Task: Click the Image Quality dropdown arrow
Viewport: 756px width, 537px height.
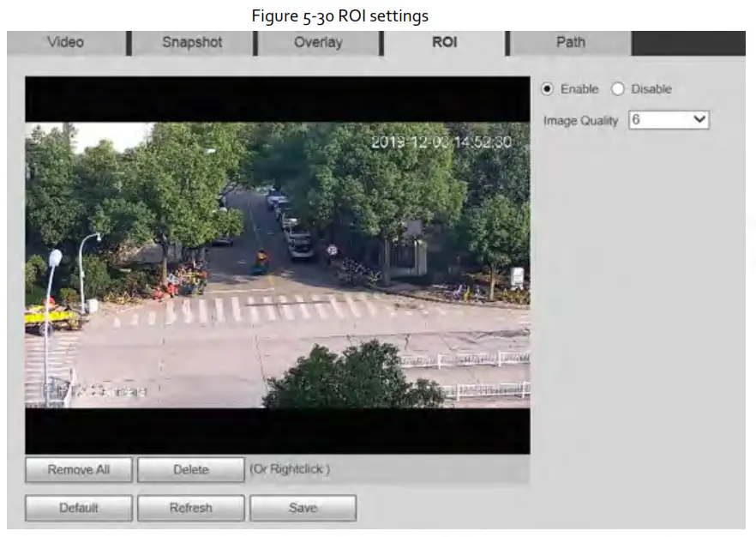Action: tap(700, 119)
